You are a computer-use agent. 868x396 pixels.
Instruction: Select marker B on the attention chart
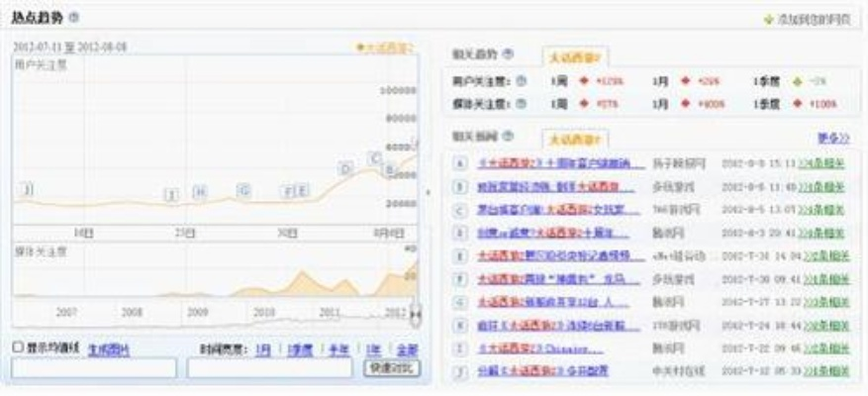pos(390,169)
